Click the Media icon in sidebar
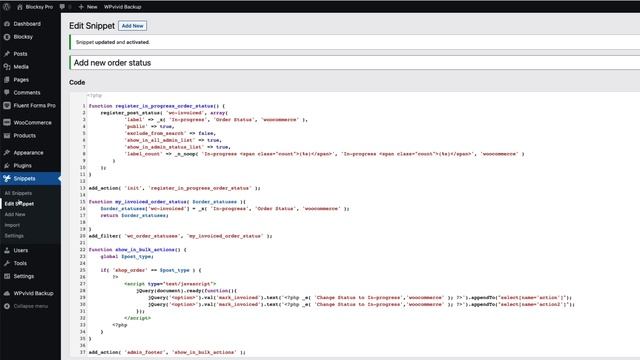 pyautogui.click(x=7, y=67)
